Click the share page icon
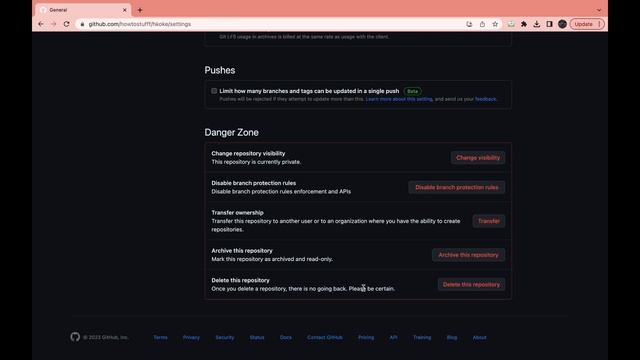640x360 pixels. coord(482,24)
